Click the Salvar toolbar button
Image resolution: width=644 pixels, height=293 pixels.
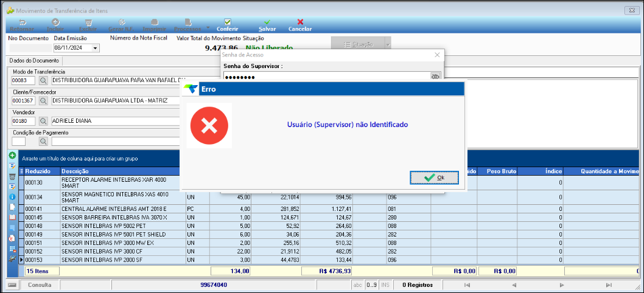click(x=267, y=25)
